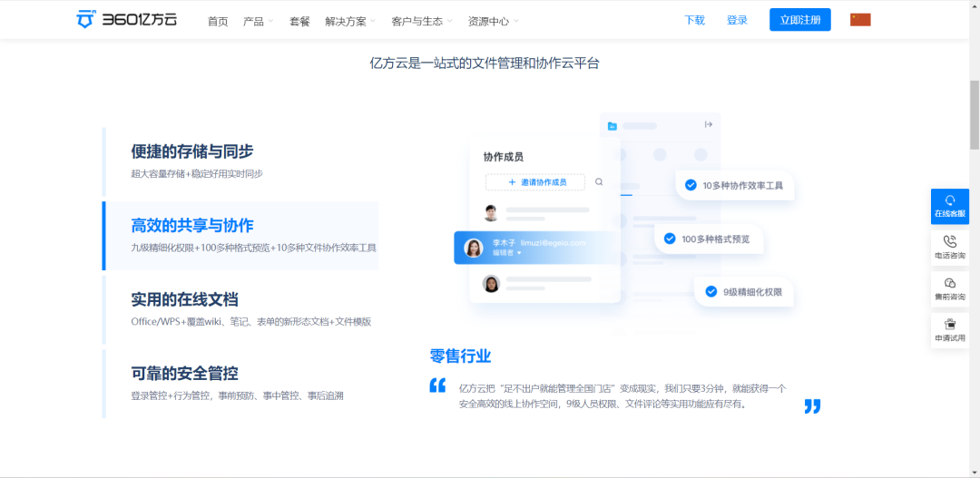Image resolution: width=980 pixels, height=478 pixels.
Task: Open the 套餐 page
Action: 299,21
